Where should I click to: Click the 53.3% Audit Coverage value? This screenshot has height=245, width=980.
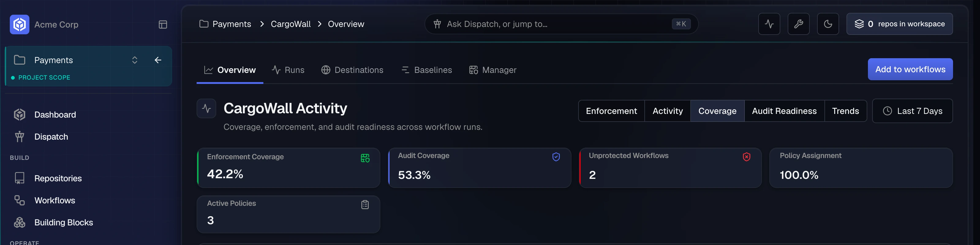click(414, 175)
